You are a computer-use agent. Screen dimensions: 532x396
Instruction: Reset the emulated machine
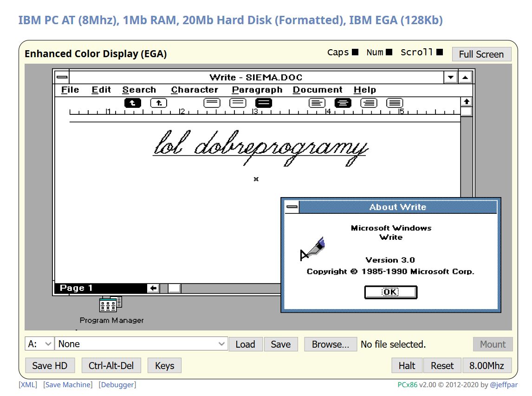tap(442, 365)
